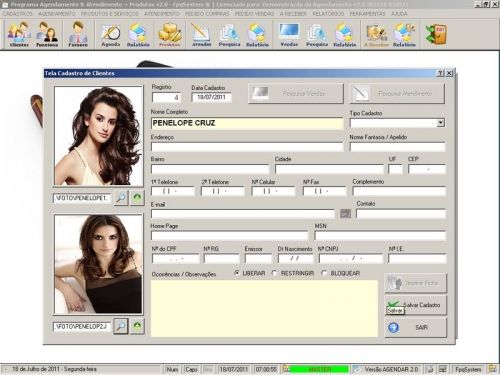Viewport: 500px width, 375px height.
Task: Open the A RECEBER menu
Action: (x=293, y=14)
